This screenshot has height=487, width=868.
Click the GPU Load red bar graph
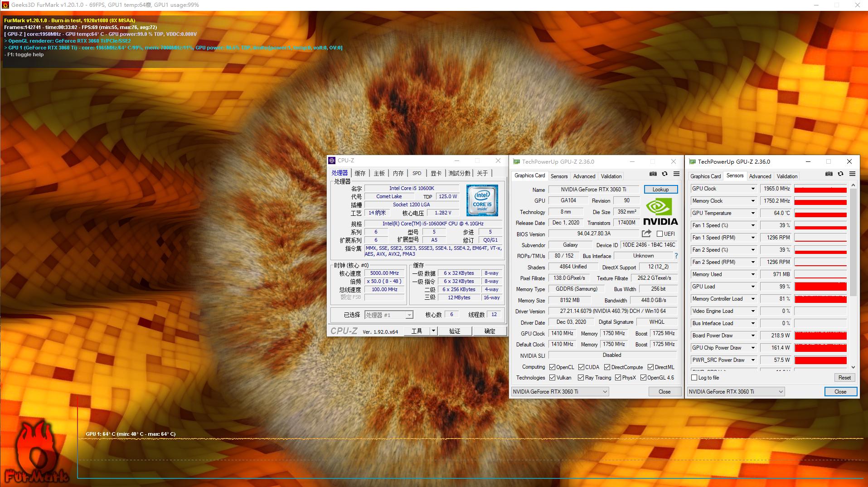(x=820, y=286)
